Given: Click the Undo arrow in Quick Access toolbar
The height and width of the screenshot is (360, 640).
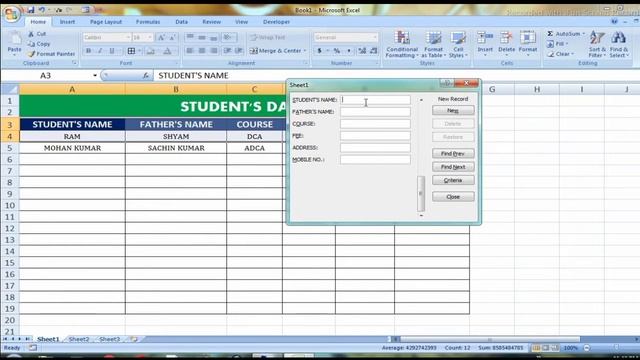Looking at the screenshot, I should (x=42, y=10).
